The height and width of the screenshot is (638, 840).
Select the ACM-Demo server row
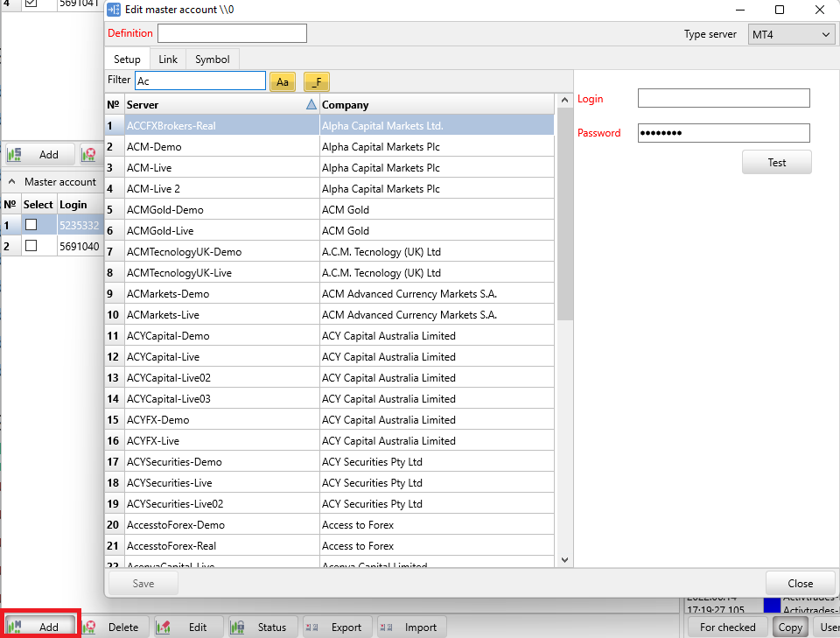click(330, 147)
